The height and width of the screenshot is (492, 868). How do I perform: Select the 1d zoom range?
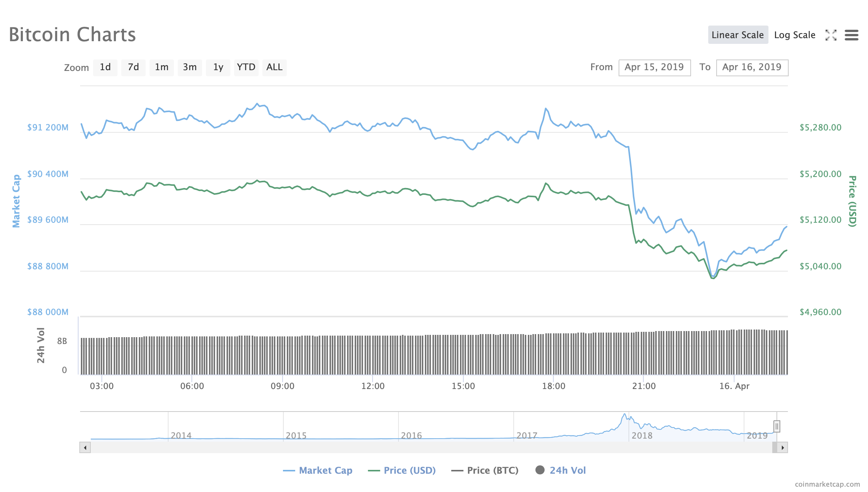[x=105, y=68]
